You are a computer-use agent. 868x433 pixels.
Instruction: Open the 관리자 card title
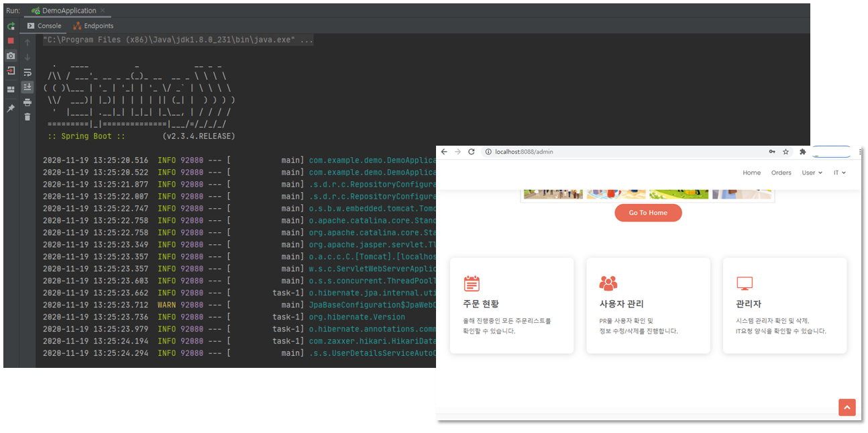coord(749,304)
